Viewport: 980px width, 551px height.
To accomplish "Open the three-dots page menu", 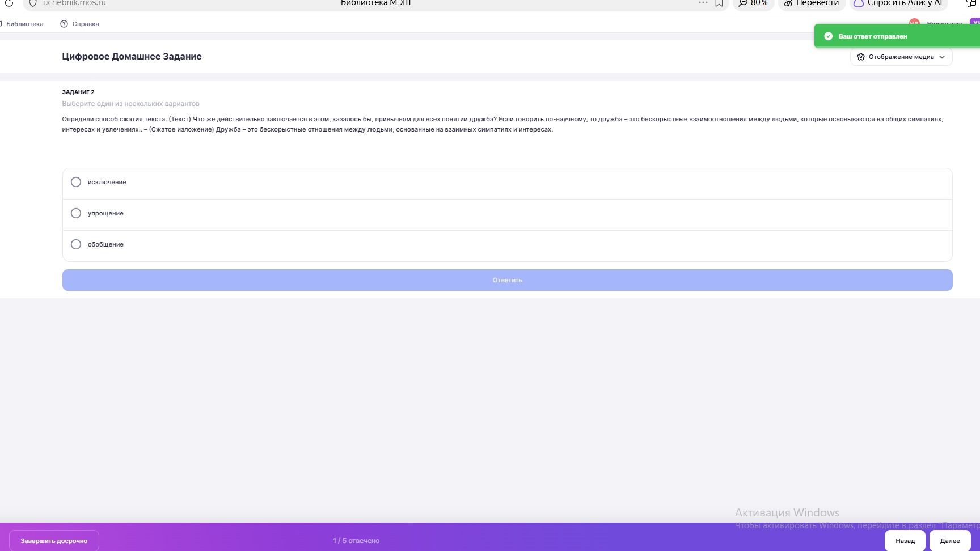I will click(x=703, y=2).
